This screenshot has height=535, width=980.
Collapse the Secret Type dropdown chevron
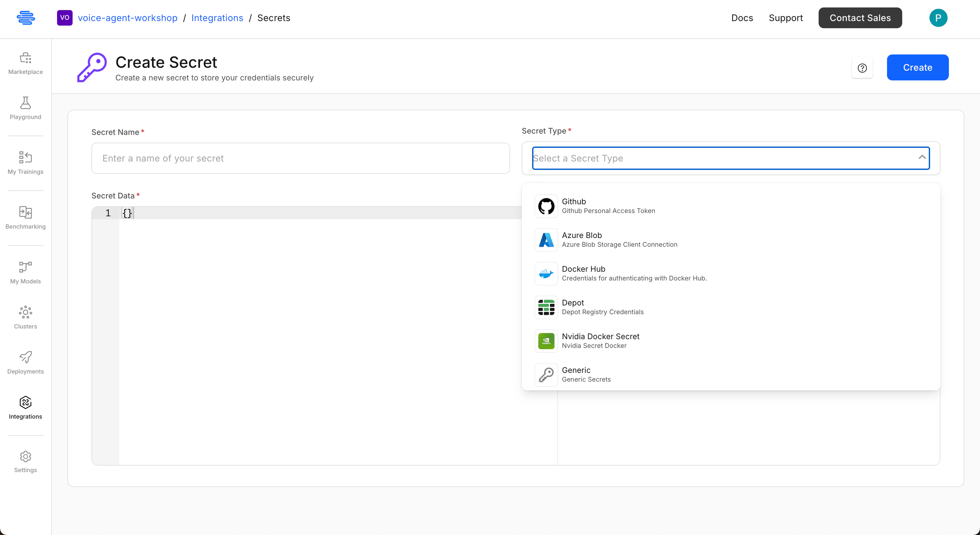coord(922,158)
